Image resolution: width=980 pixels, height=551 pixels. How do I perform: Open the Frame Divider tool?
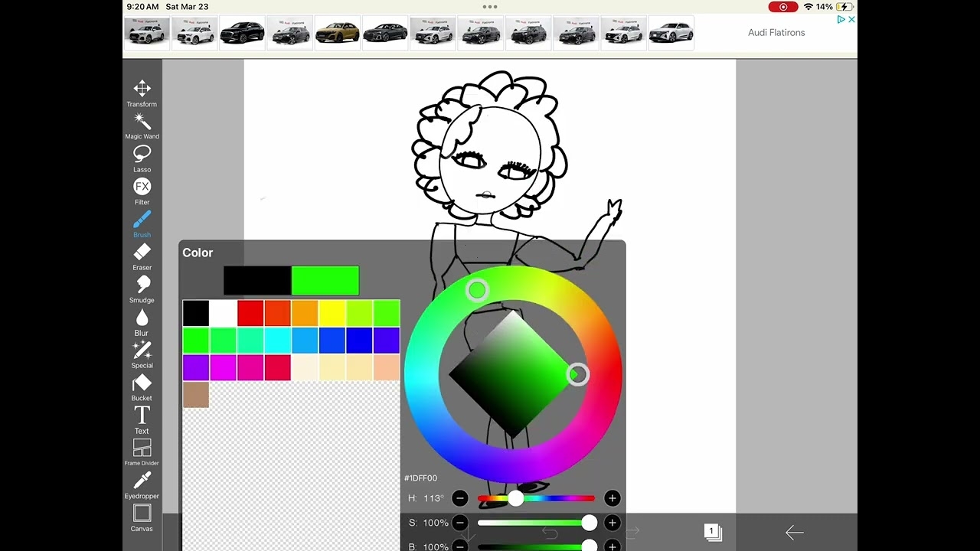[142, 452]
